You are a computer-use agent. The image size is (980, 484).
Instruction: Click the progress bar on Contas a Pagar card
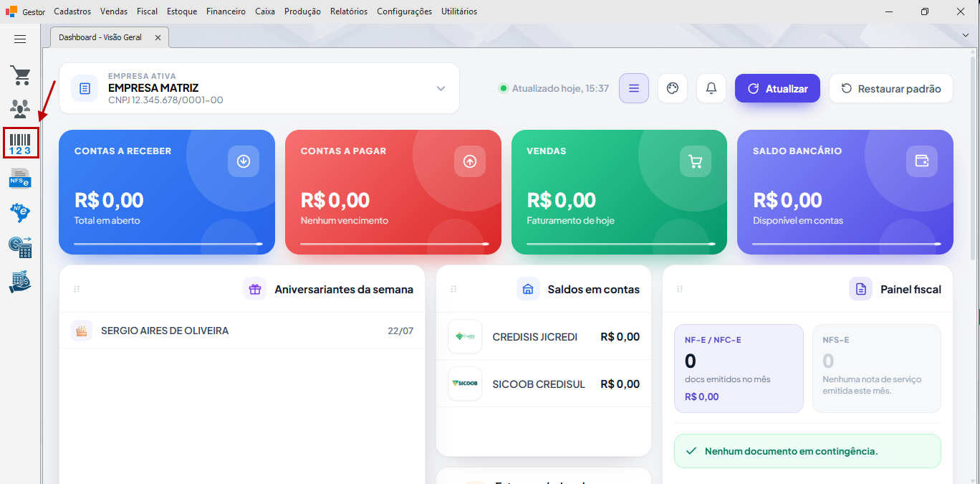click(394, 244)
